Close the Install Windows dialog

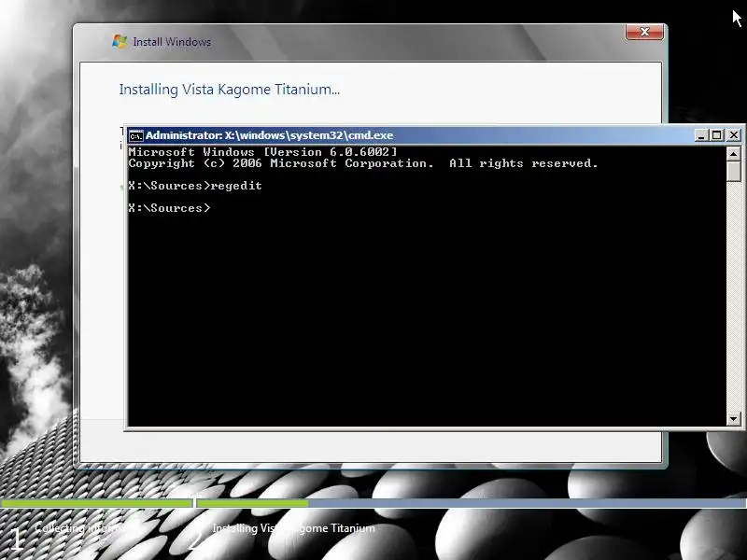[644, 32]
